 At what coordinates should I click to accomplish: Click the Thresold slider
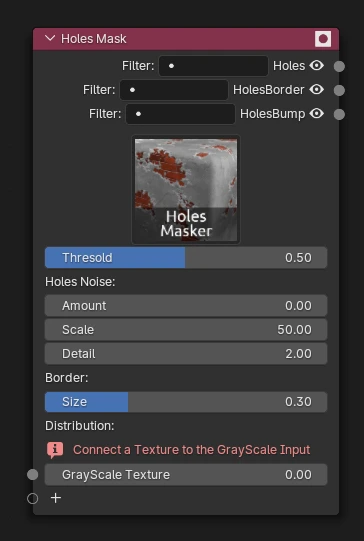tap(186, 257)
